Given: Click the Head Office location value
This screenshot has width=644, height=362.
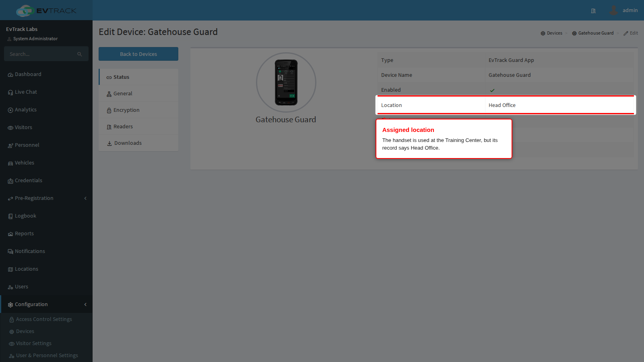Looking at the screenshot, I should point(502,105).
